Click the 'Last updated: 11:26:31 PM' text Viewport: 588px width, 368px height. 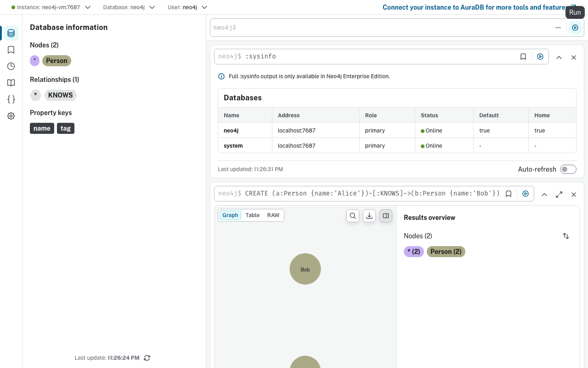(x=250, y=169)
